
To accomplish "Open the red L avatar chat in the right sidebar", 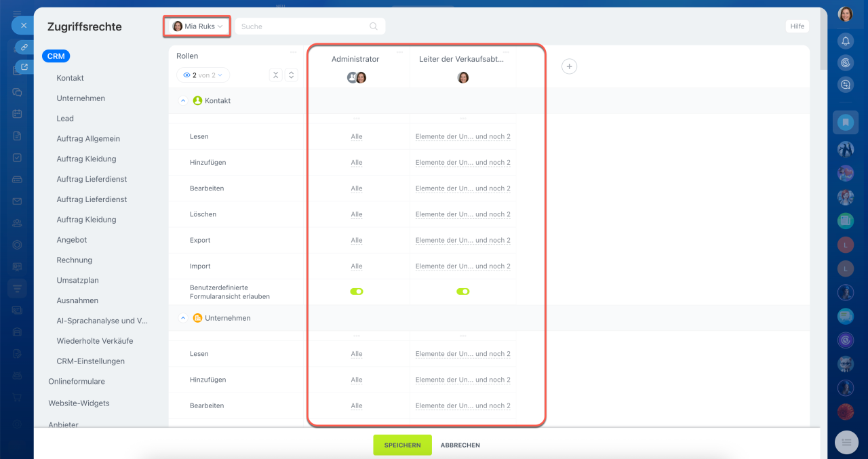I will (846, 244).
